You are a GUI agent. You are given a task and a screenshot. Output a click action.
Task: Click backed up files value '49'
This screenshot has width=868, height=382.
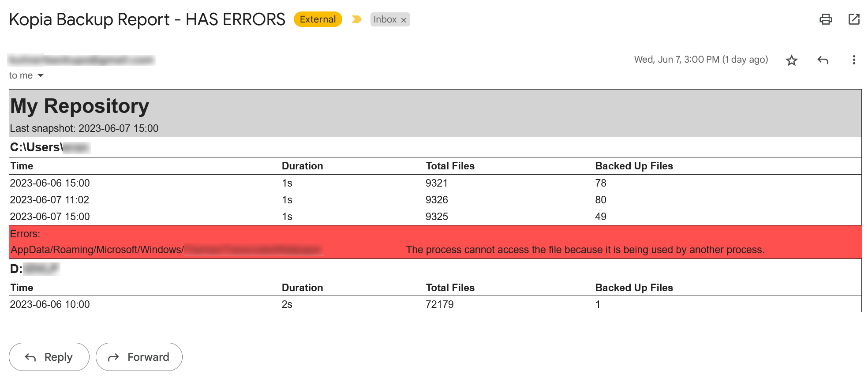pos(601,217)
